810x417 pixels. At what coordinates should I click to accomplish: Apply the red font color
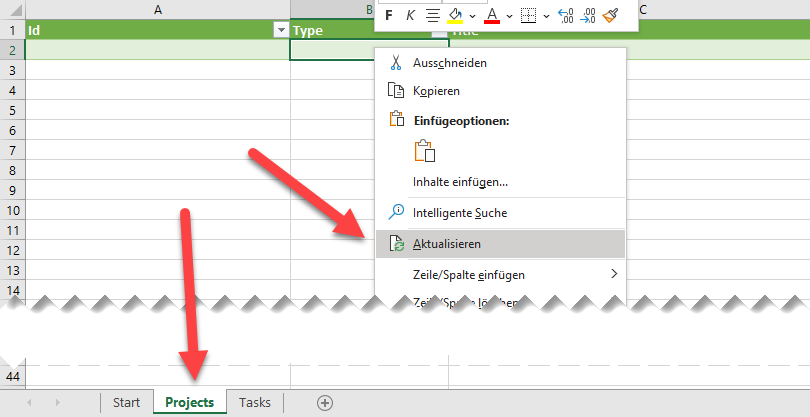(491, 15)
